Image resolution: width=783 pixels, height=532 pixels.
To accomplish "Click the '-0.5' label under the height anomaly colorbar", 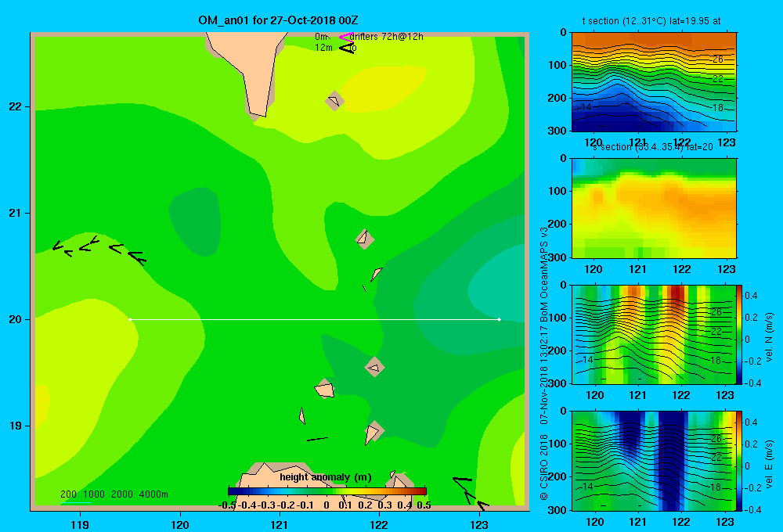I will (228, 505).
